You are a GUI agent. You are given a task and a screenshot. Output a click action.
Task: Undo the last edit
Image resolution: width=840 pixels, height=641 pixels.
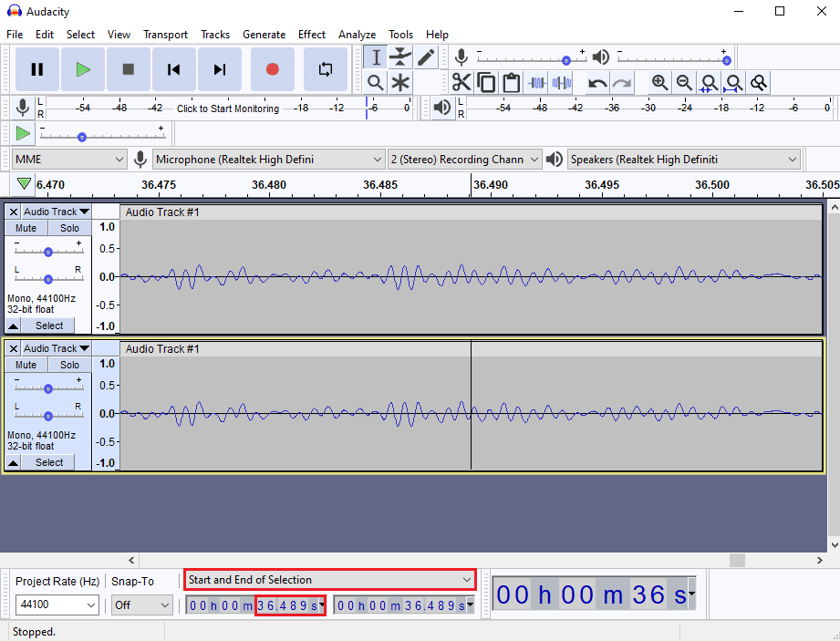pos(597,83)
